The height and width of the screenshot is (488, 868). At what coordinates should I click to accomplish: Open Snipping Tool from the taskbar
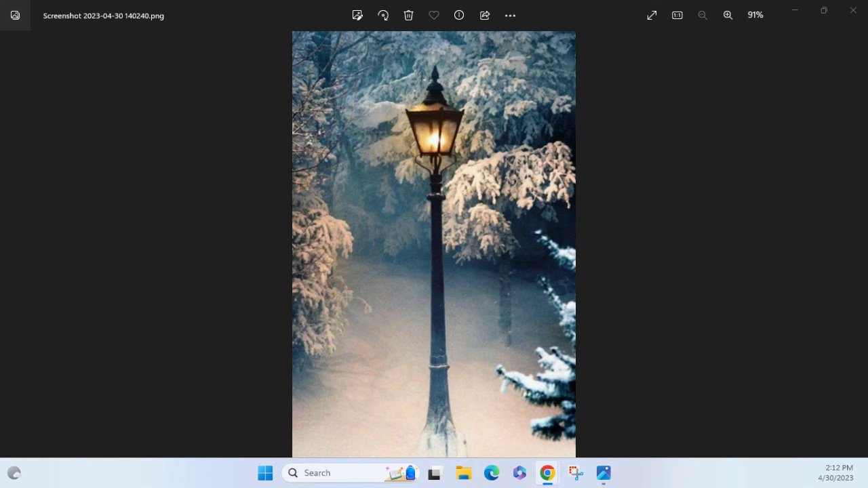576,473
